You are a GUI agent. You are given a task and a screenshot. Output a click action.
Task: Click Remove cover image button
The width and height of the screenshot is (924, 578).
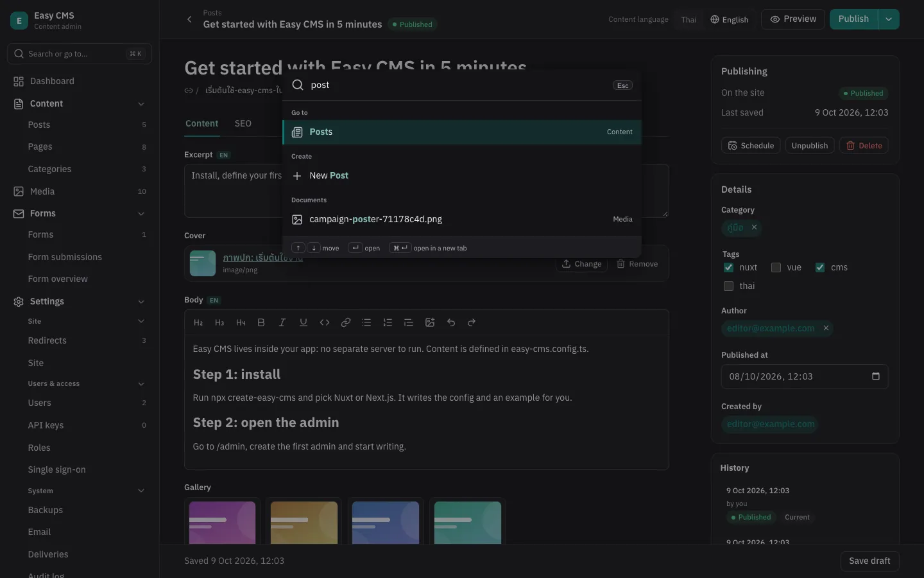[x=637, y=264]
